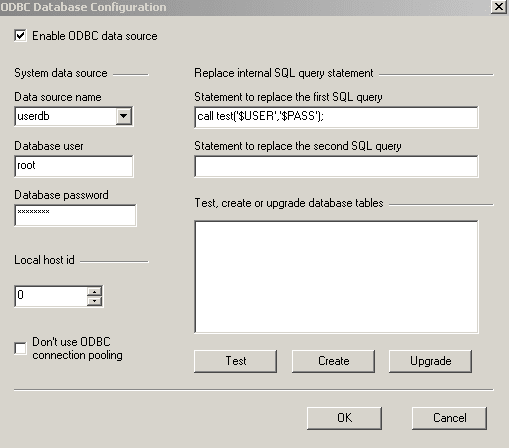Viewport: 509px width, 448px height.
Task: Select the userdb data source combo box
Action: coord(74,116)
